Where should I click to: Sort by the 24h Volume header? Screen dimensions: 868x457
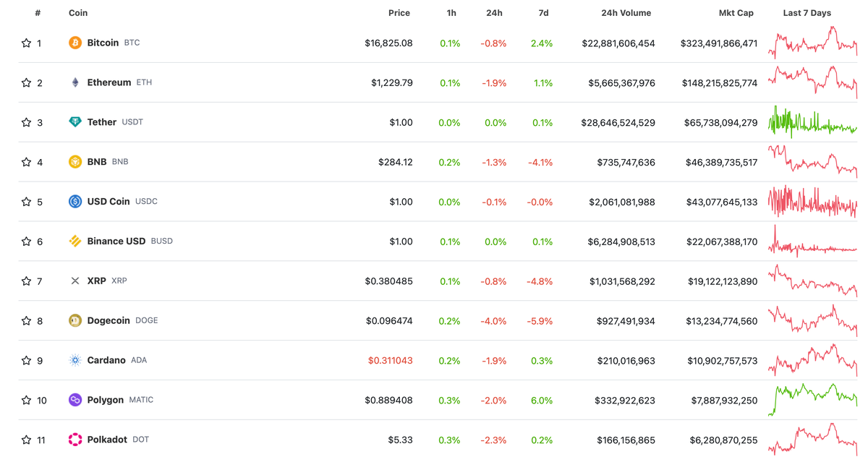coord(626,13)
